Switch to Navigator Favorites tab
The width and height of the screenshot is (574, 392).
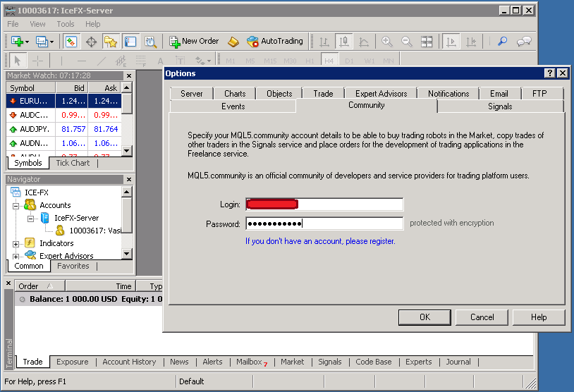(73, 266)
